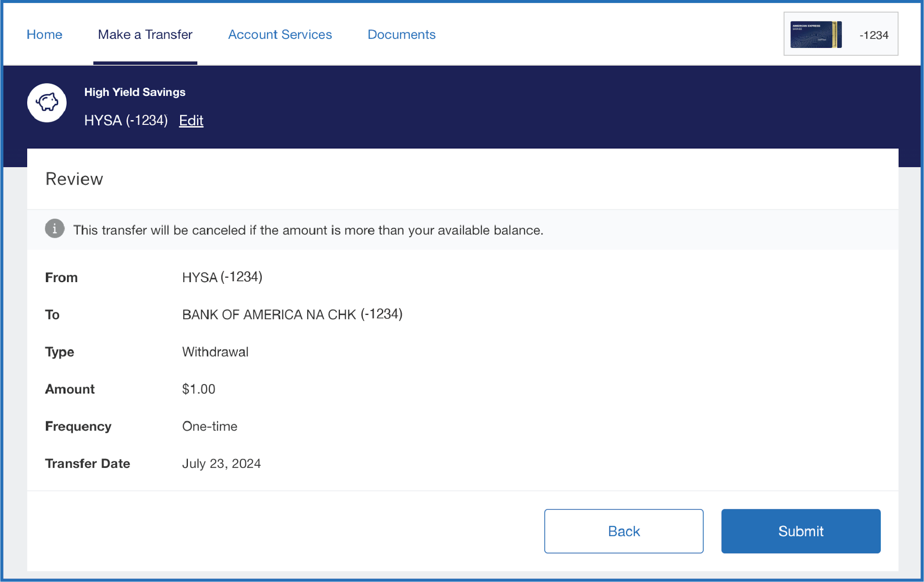
Task: Click the Withdrawal type value
Action: pos(215,352)
